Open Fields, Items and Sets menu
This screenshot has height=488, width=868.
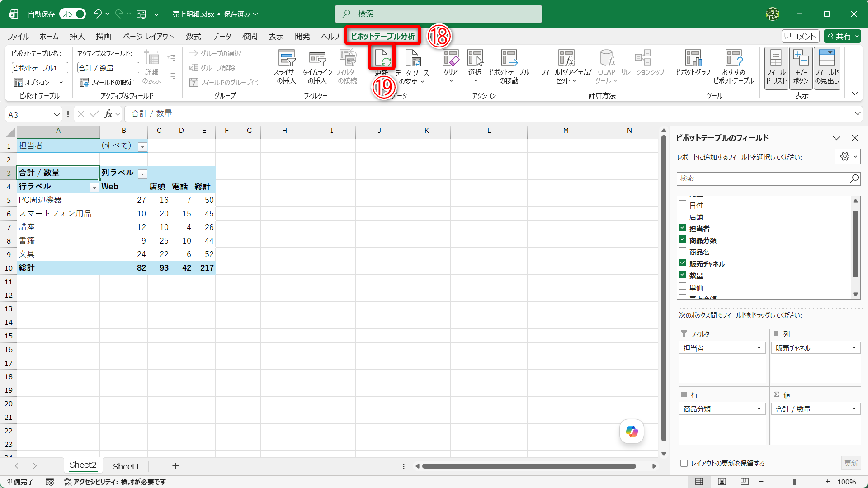click(566, 67)
